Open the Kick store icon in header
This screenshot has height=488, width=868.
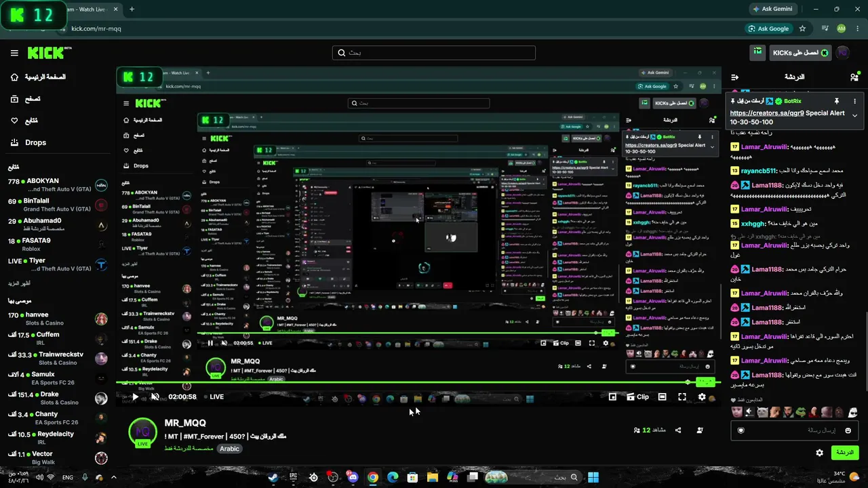(x=757, y=52)
